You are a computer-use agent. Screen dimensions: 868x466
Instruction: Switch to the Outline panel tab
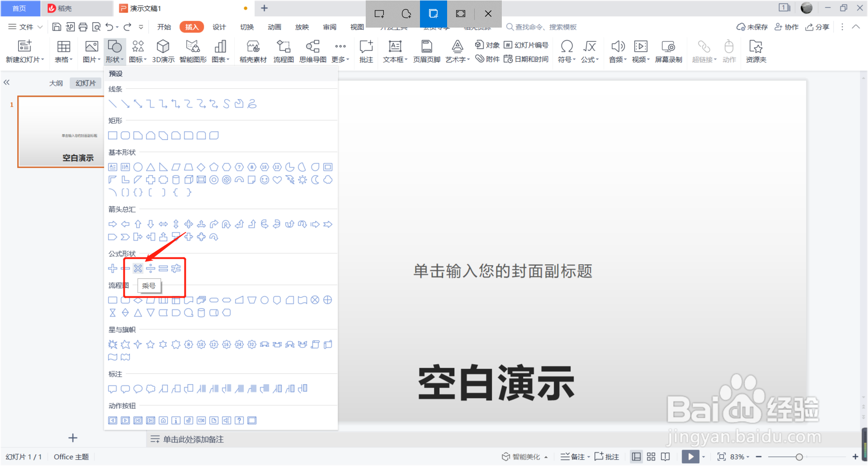pyautogui.click(x=56, y=83)
